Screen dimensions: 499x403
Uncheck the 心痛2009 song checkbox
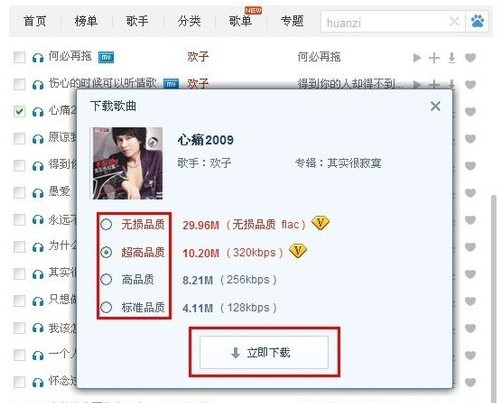(x=19, y=111)
